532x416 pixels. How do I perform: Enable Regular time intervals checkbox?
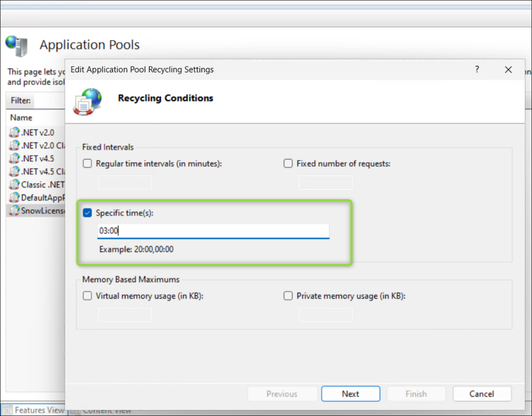click(x=88, y=164)
